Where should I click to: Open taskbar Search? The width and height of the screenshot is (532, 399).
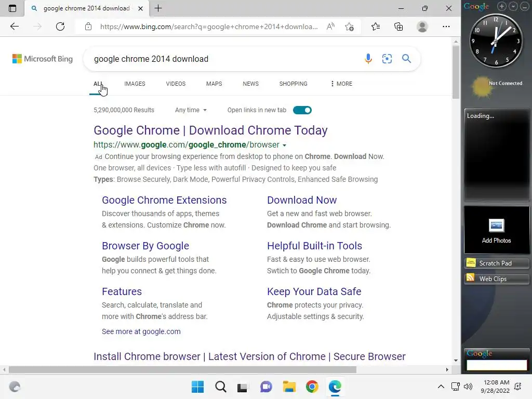[220, 387]
